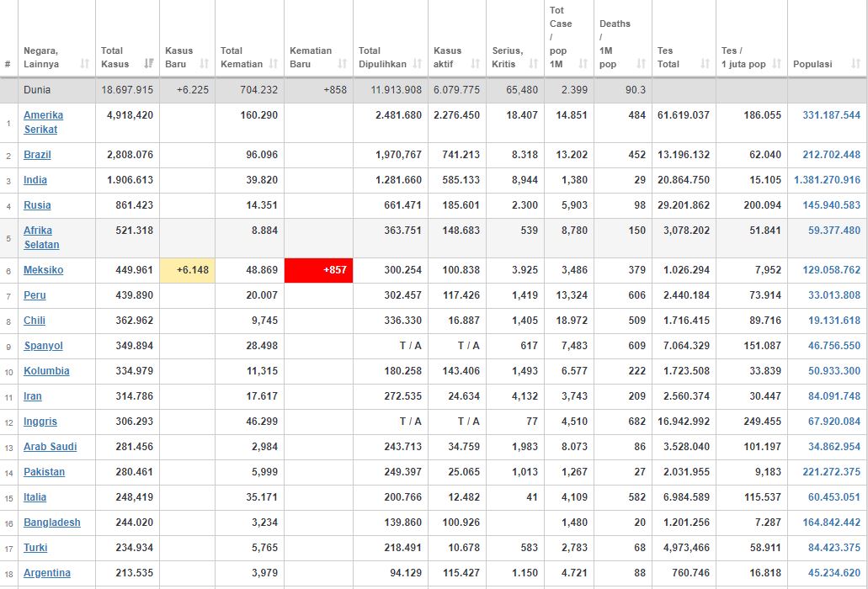Viewport: 868px width, 589px height.
Task: Open the Afrika Selatan country link
Action: pyautogui.click(x=41, y=237)
